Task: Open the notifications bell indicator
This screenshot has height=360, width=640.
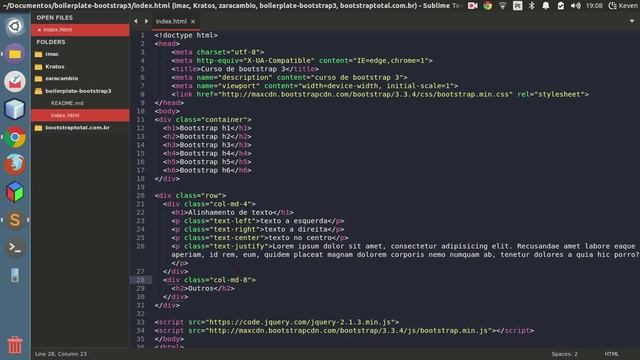Action: pyautogui.click(x=546, y=6)
